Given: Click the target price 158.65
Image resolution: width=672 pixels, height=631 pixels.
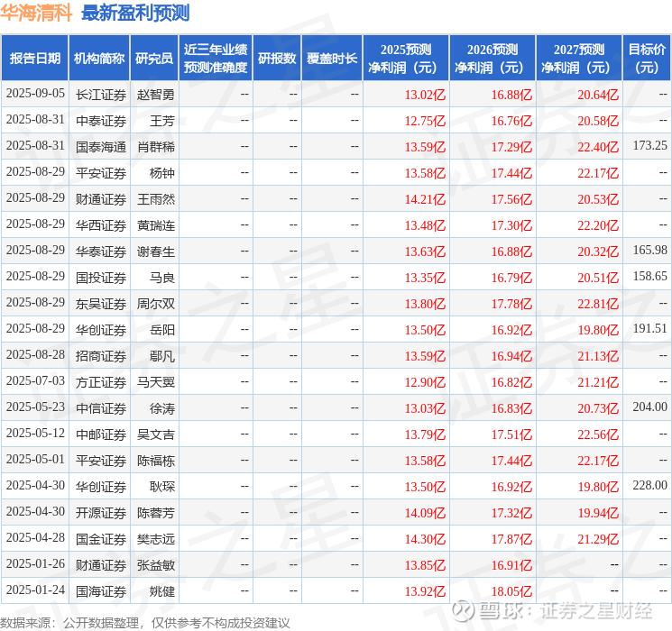Looking at the screenshot, I should coord(650,277).
